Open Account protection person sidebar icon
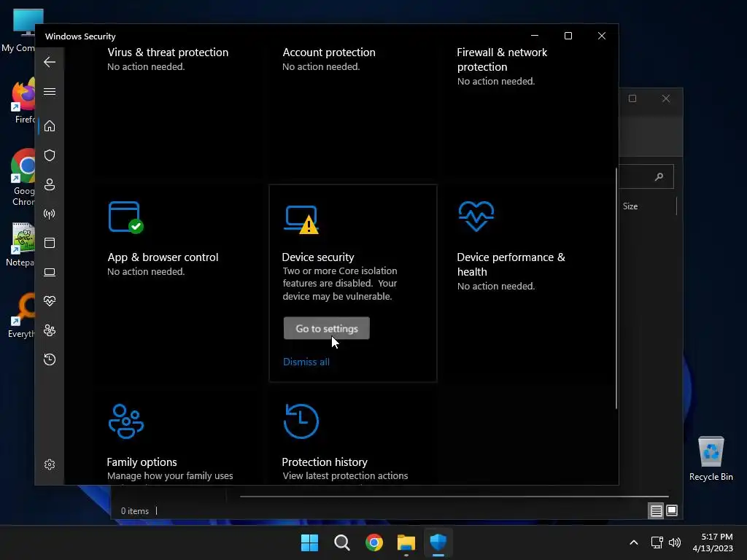Viewport: 747px width, 560px height. (x=50, y=184)
